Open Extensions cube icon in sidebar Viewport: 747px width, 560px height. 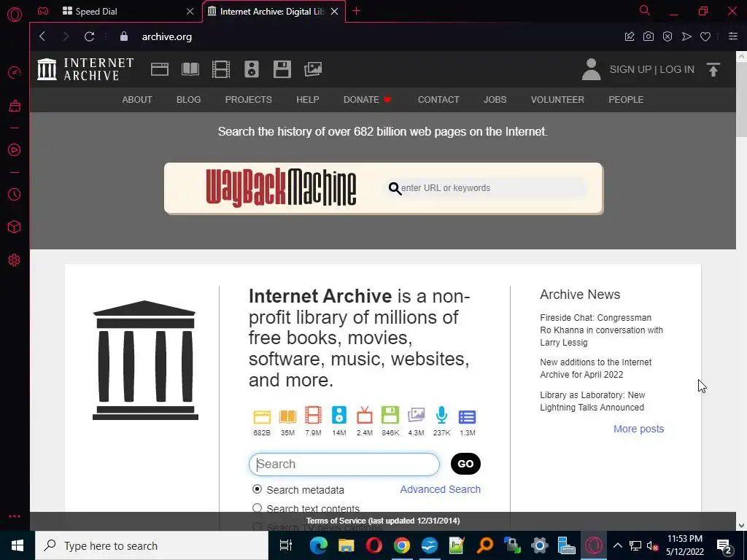(x=15, y=227)
